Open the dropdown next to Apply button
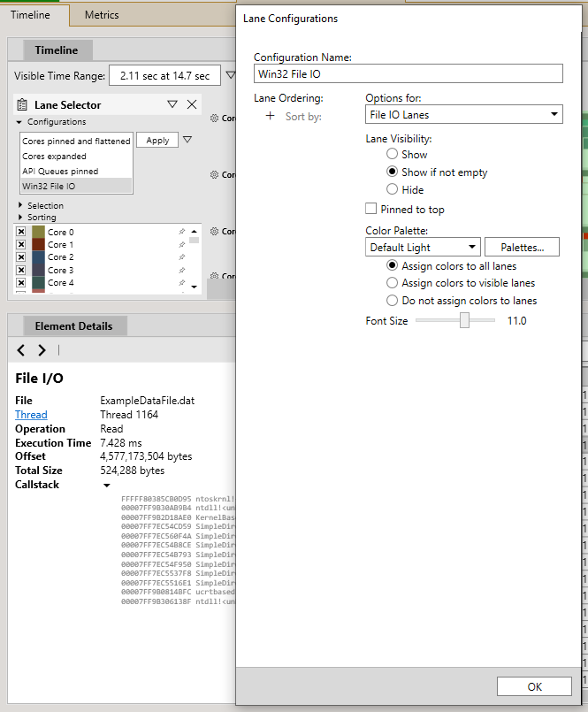The height and width of the screenshot is (712, 588). [x=187, y=140]
